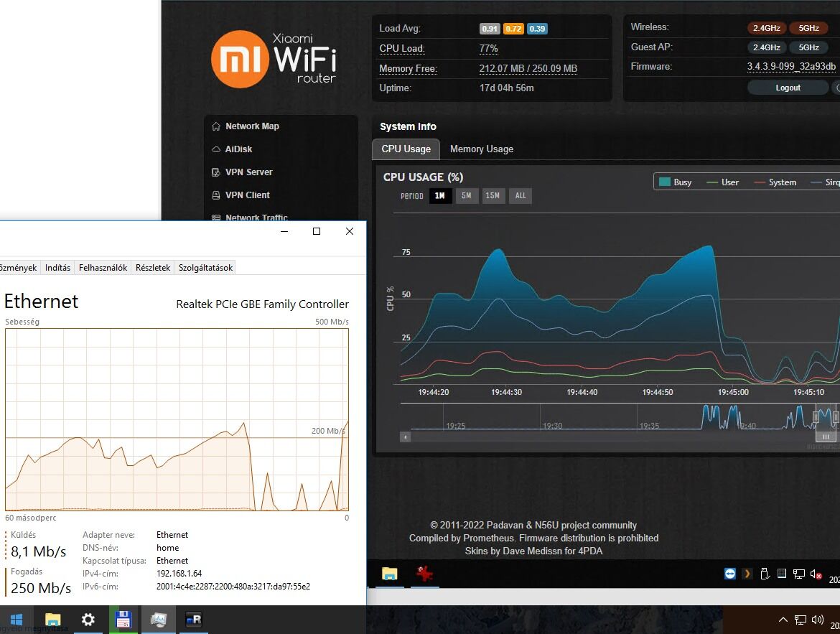The width and height of the screenshot is (840, 634).
Task: Click local taskbar network icon
Action: pyautogui.click(x=801, y=620)
